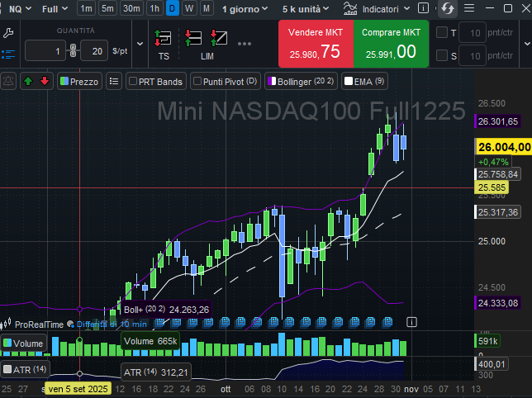Screen dimensions: 532x398
Task: Expand the chevron right of pnt/ctr fields
Action: (x=527, y=44)
